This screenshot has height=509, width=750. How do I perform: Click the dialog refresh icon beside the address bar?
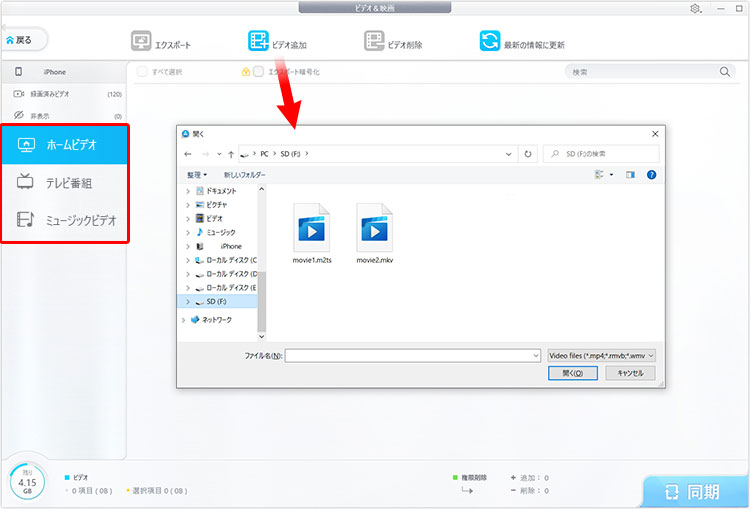click(x=528, y=154)
